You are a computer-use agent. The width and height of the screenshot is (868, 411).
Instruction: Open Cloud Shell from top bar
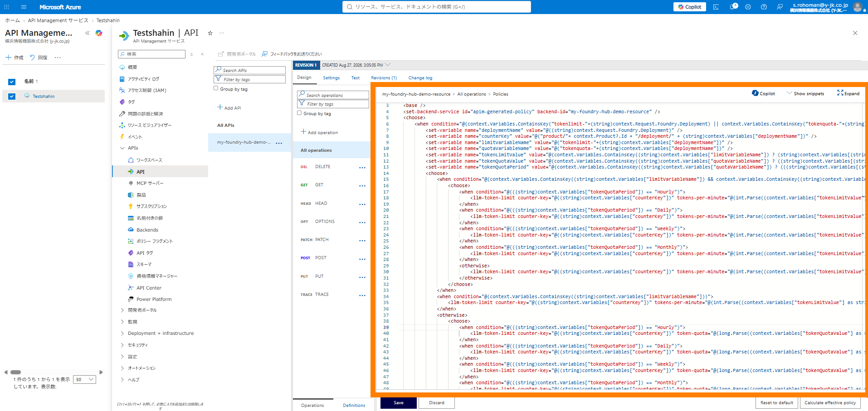[x=716, y=7]
